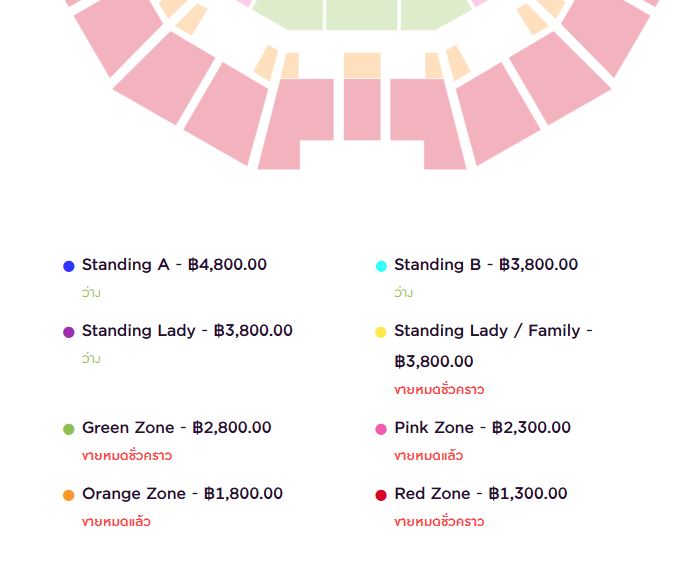Screen dimensions: 685x565
Task: Choose the Standing Lady / Family label
Action: tap(493, 331)
